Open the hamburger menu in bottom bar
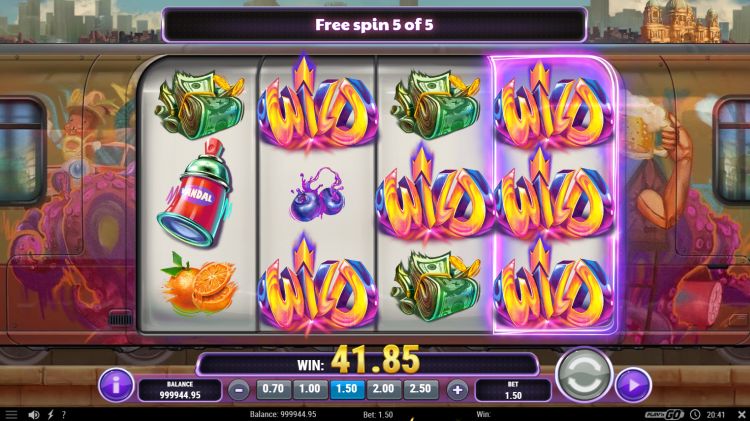 11,414
